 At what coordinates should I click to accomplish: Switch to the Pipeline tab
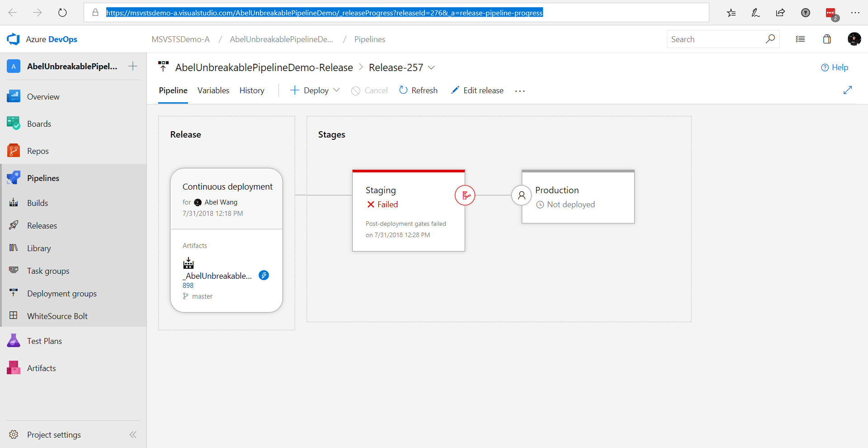[x=173, y=91]
